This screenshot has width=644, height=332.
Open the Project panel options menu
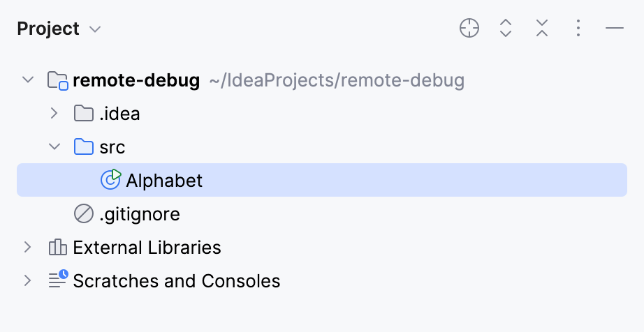click(x=578, y=29)
